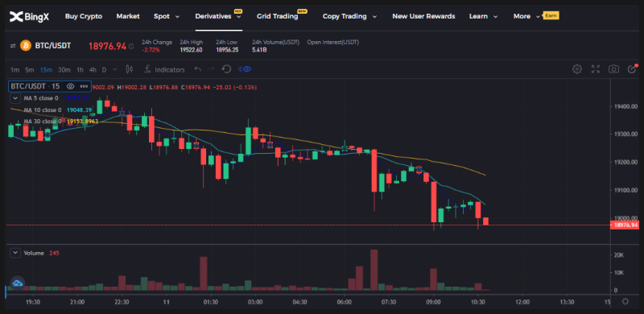This screenshot has height=314, width=644.
Task: Collapse the moving average indicator legend
Action: 15,98
